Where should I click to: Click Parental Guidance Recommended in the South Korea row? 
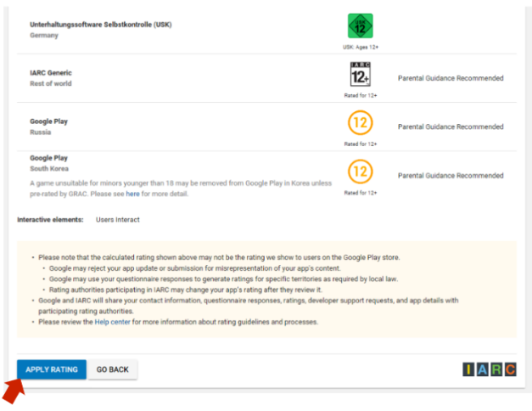[451, 176]
